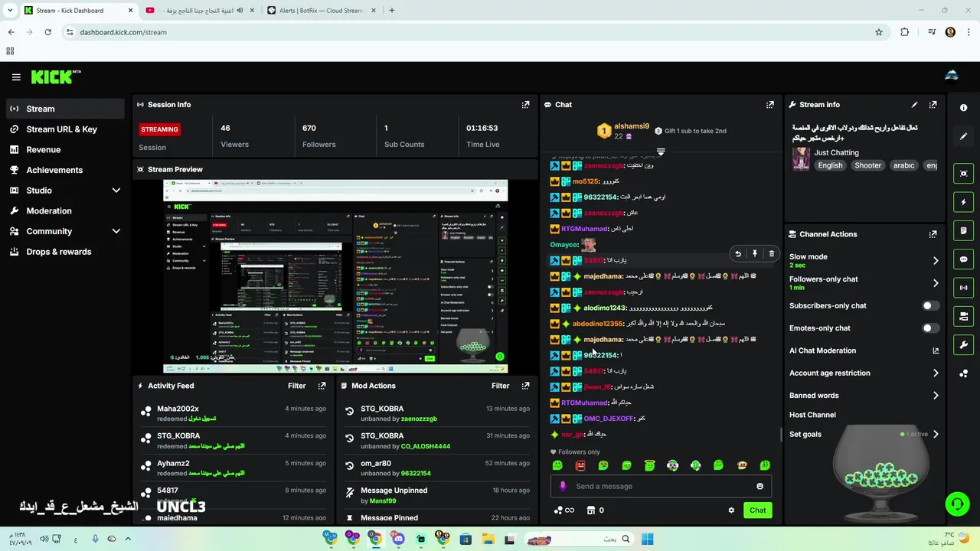This screenshot has height=551, width=980.
Task: Click the English stream tag
Action: [x=830, y=165]
